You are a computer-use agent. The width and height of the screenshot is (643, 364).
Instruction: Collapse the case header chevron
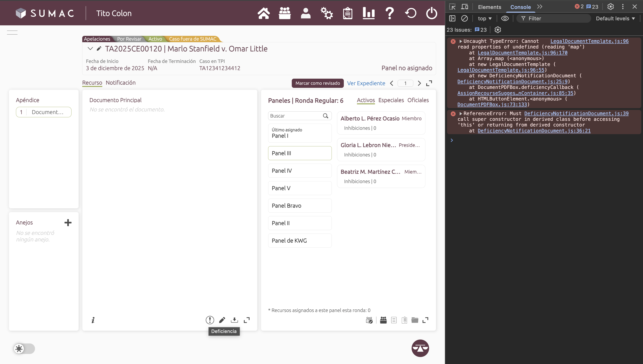[90, 49]
